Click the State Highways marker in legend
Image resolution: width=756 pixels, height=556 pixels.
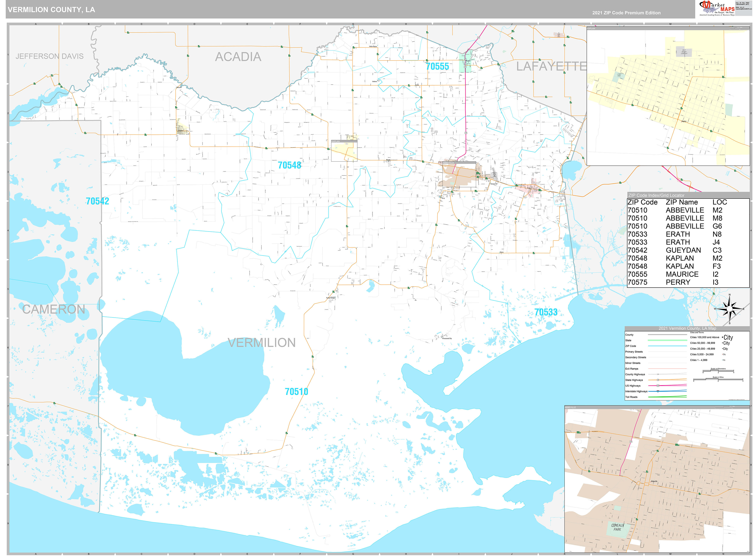[x=658, y=380]
